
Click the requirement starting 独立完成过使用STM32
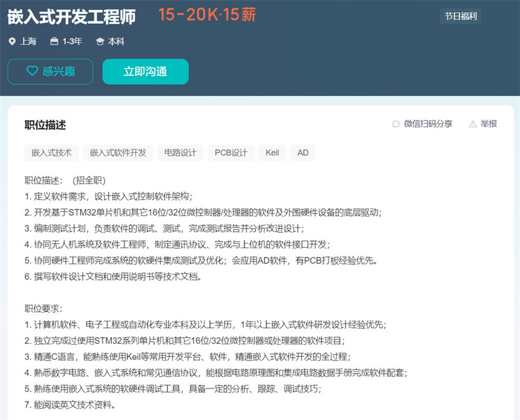[x=185, y=341]
